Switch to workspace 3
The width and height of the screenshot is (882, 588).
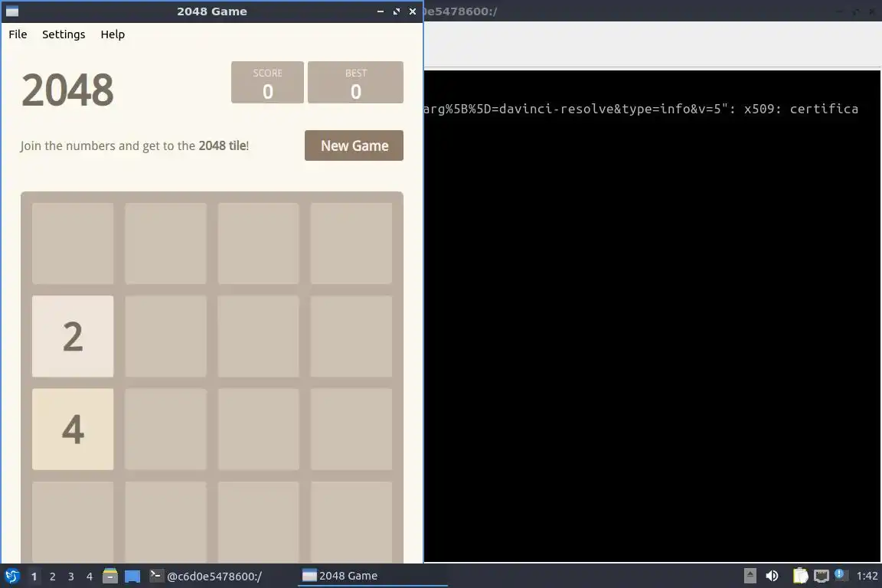(71, 577)
